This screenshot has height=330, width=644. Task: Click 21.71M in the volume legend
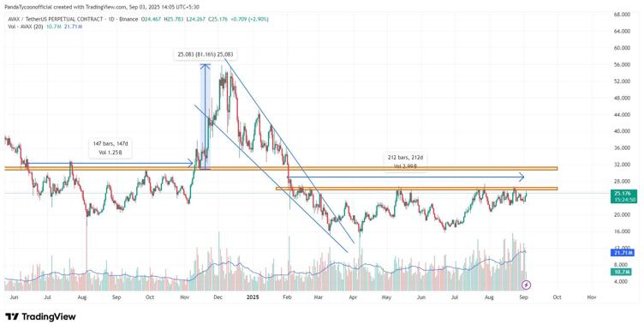74,27
